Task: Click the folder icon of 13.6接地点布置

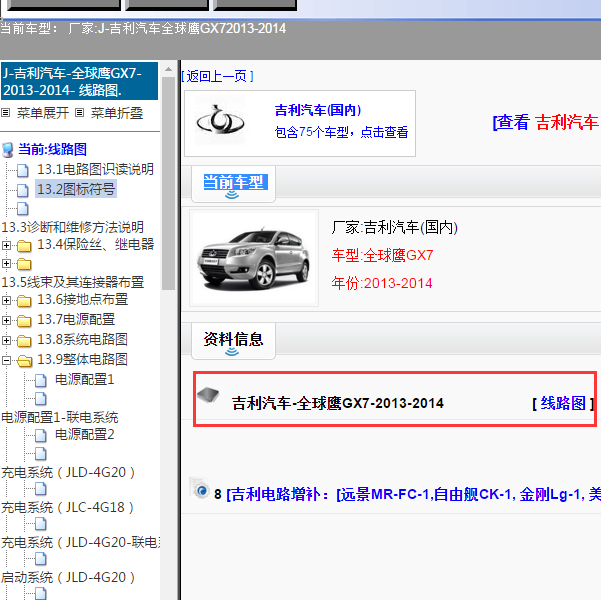Action: click(24, 301)
